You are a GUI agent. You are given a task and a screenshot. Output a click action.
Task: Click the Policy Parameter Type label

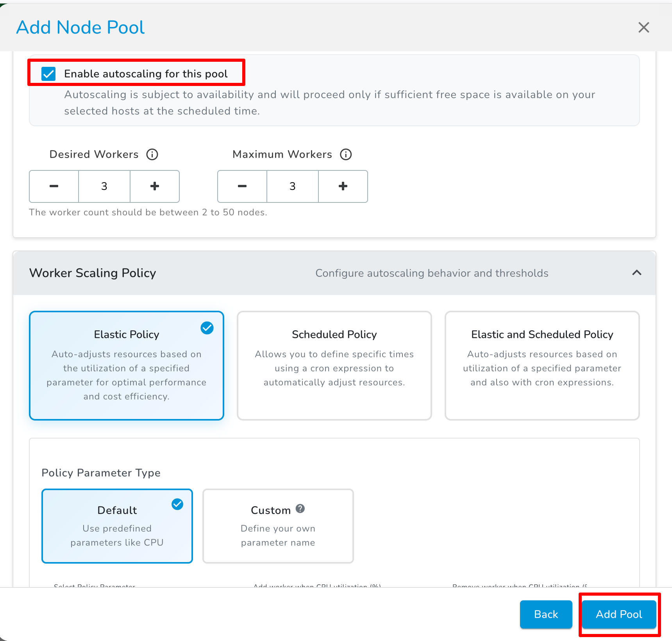(101, 473)
